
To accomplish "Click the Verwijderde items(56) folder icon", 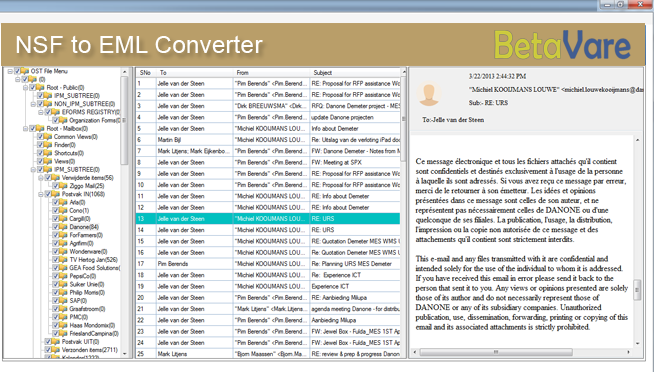I will [56, 178].
